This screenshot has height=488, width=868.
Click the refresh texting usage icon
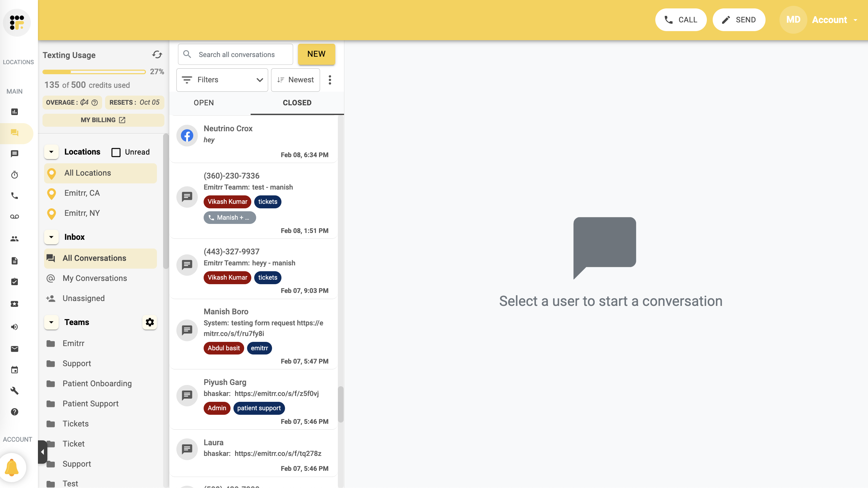coord(157,54)
